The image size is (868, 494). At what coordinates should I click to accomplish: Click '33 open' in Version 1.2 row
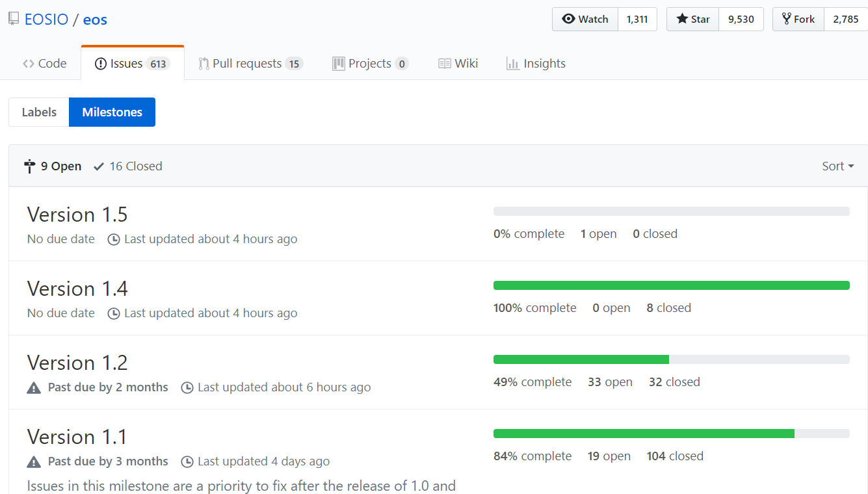point(611,382)
